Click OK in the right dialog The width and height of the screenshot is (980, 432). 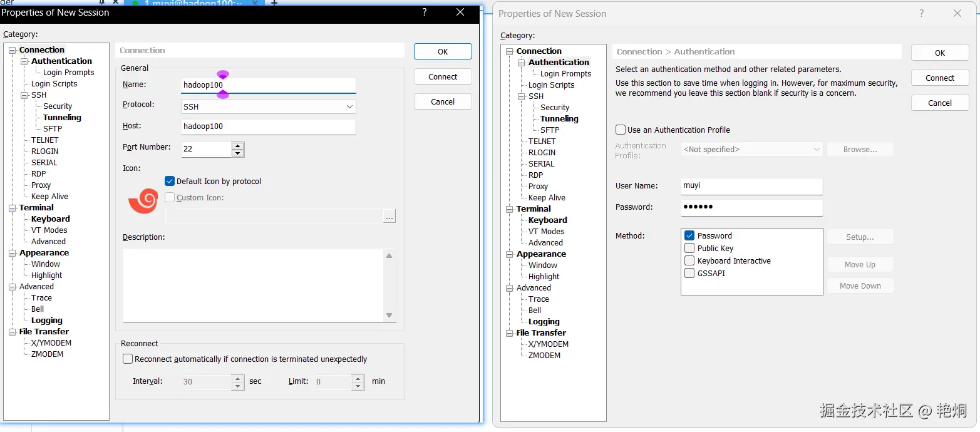click(940, 53)
